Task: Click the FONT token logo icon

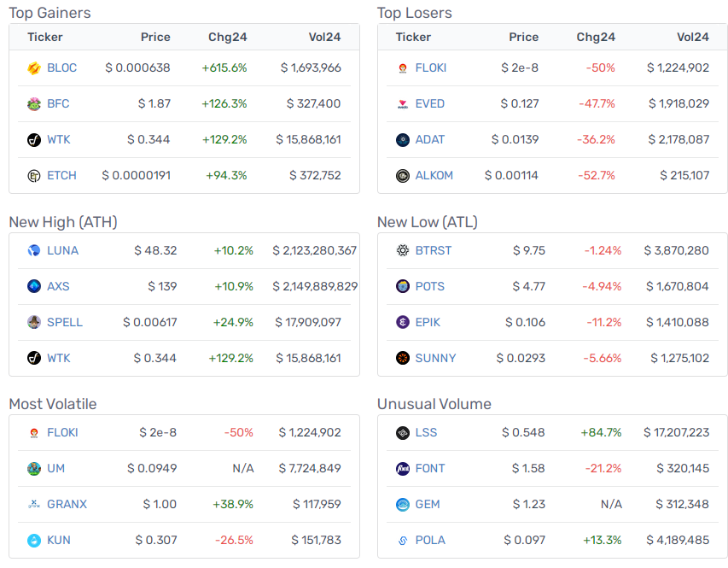Action: point(403,469)
